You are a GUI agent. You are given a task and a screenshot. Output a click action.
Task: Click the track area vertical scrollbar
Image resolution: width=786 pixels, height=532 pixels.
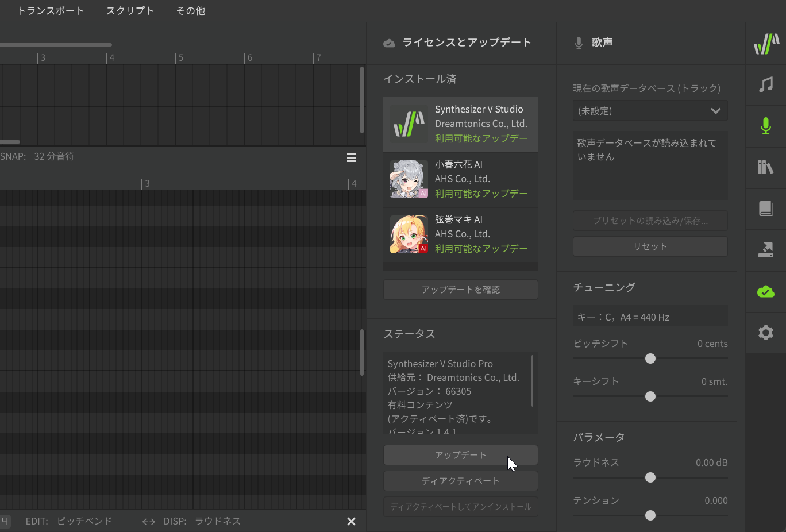[362, 100]
